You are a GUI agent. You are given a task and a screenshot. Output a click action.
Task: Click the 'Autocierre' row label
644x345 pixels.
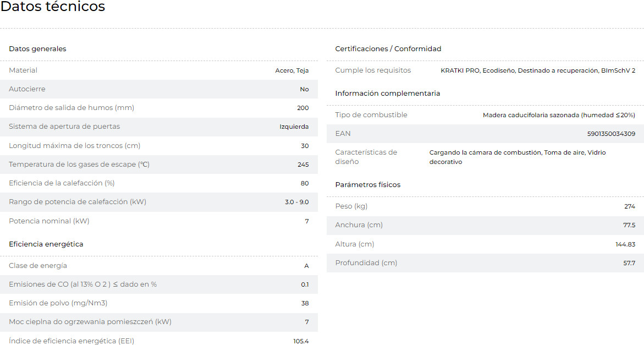[27, 89]
